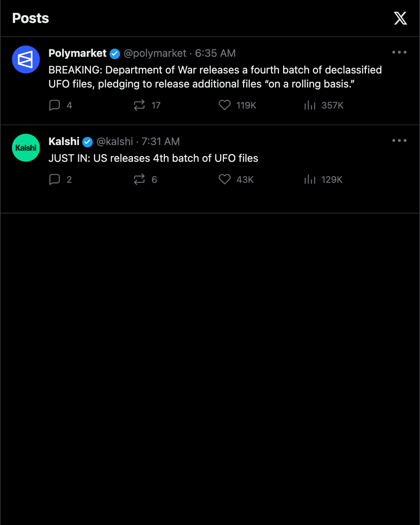420x525 pixels.
Task: Visit the @polymarket handle
Action: pos(155,53)
